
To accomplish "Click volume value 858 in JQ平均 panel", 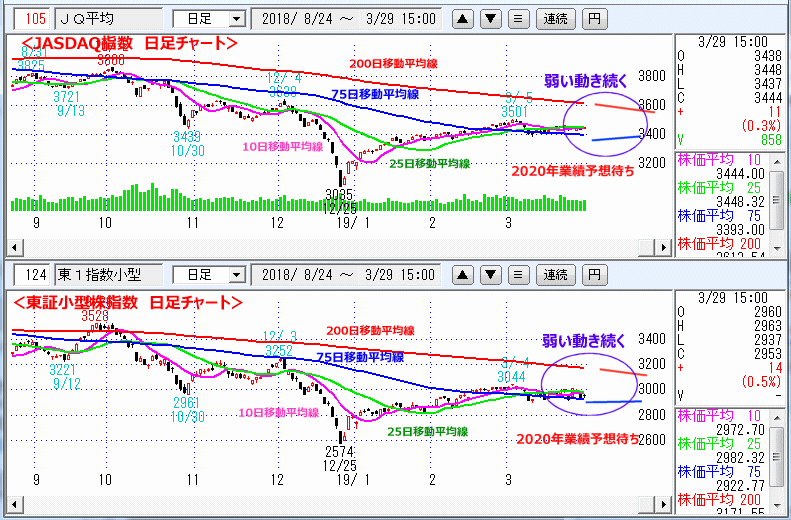I will tap(771, 140).
